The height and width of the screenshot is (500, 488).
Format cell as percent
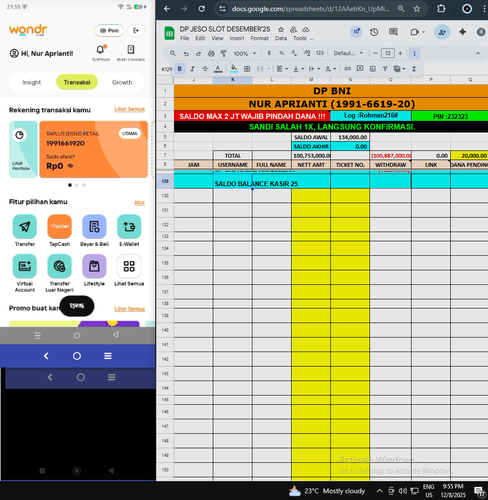(x=282, y=53)
